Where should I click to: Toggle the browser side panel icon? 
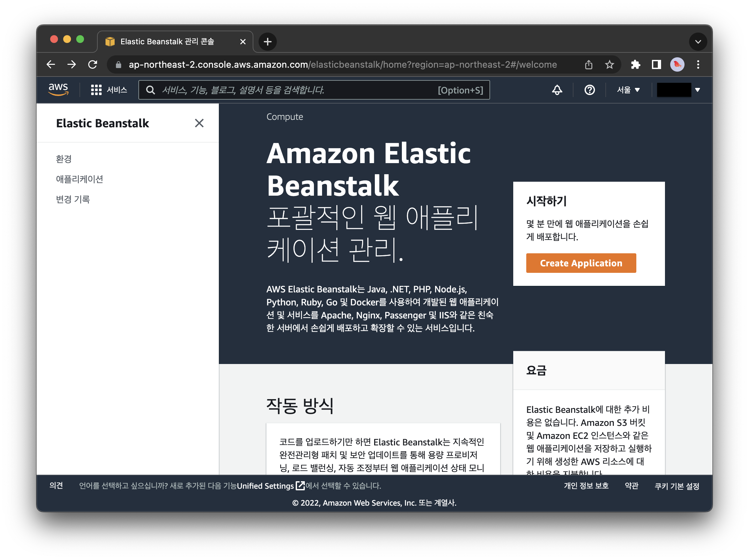656,64
